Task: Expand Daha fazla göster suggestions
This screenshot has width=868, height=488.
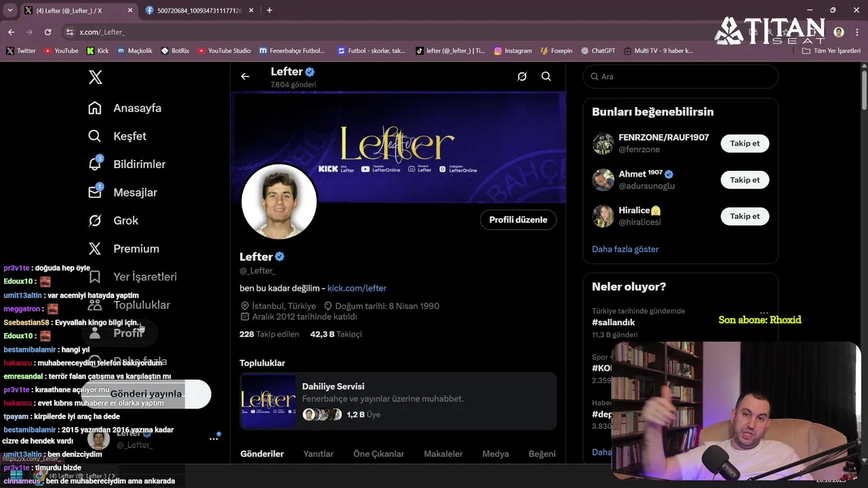Action: [x=625, y=249]
